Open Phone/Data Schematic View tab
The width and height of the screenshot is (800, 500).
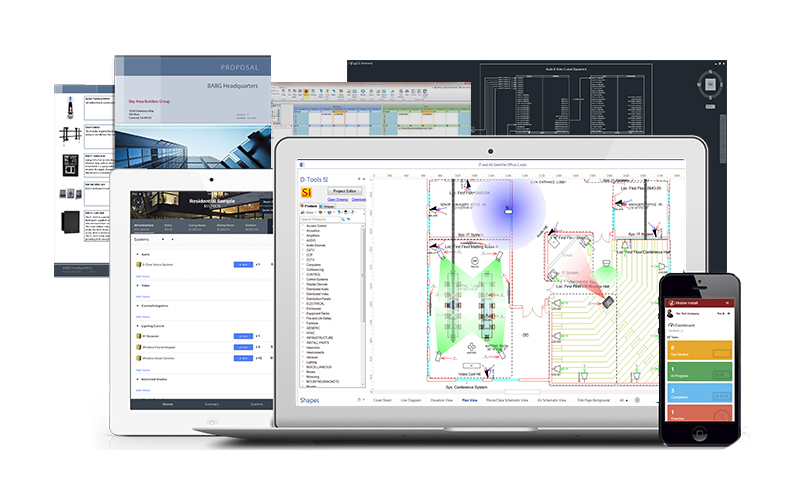pos(507,401)
